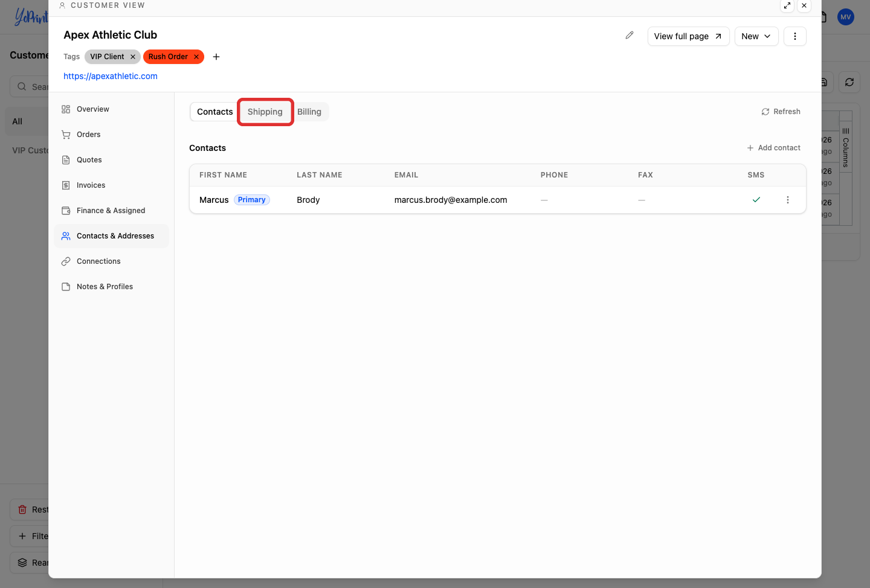Select Contacts & Addresses in sidebar
Screen dimensions: 870x588
(x=111, y=236)
